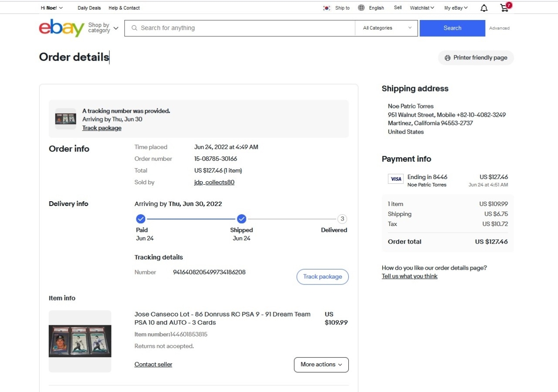
Task: Click the Delivered step 3 circle
Action: tap(342, 219)
